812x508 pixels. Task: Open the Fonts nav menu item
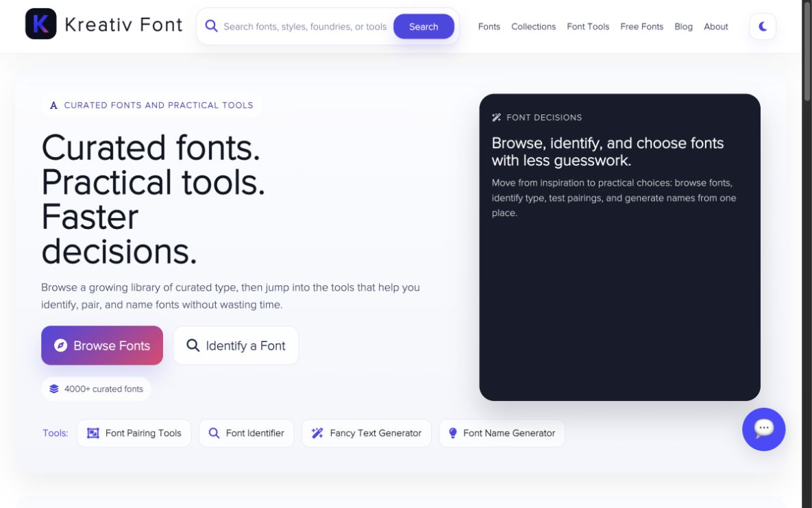coord(489,27)
